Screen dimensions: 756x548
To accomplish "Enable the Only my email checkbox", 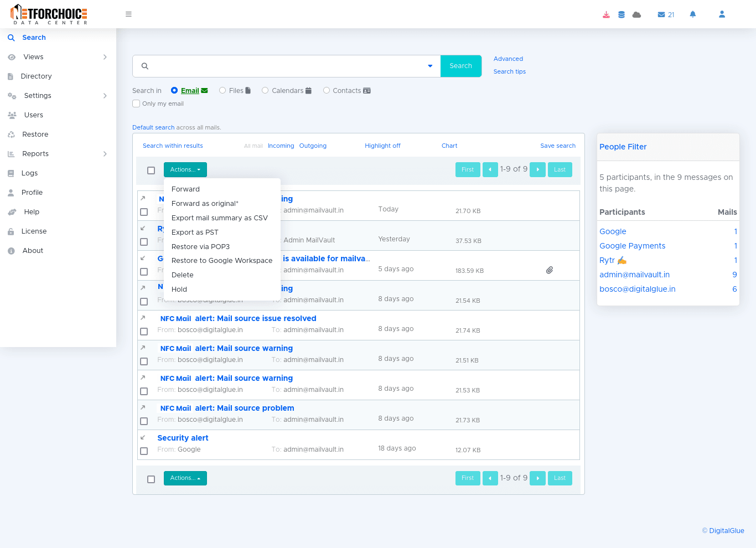I will (136, 104).
